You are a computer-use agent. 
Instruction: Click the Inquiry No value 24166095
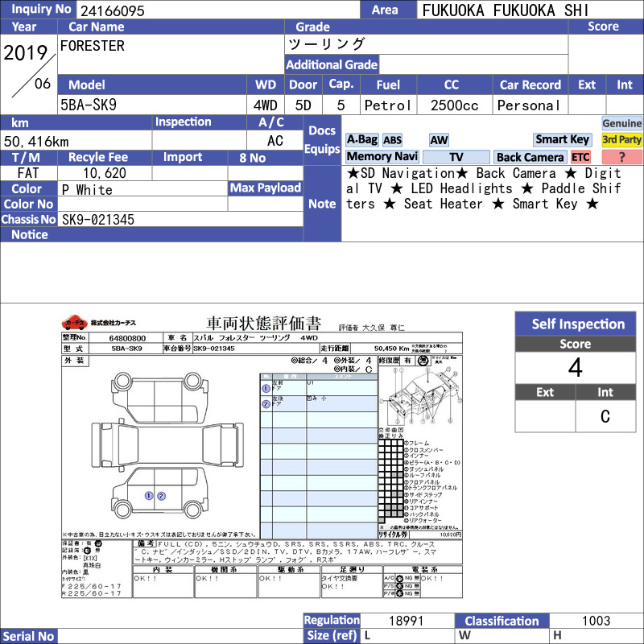[x=112, y=10]
